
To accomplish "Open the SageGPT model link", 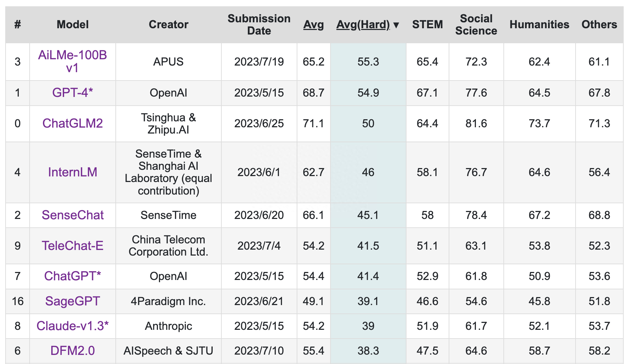I will pos(73,301).
